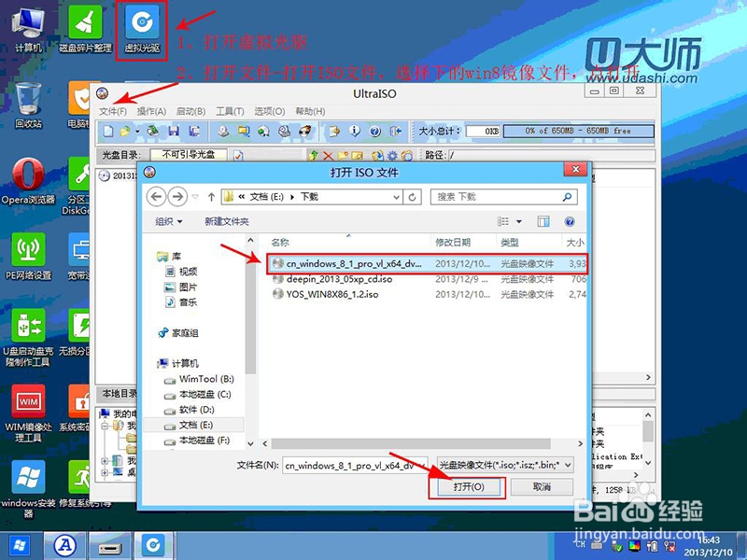Open the view options dropdown arrow
The image size is (747, 560).
point(519,221)
